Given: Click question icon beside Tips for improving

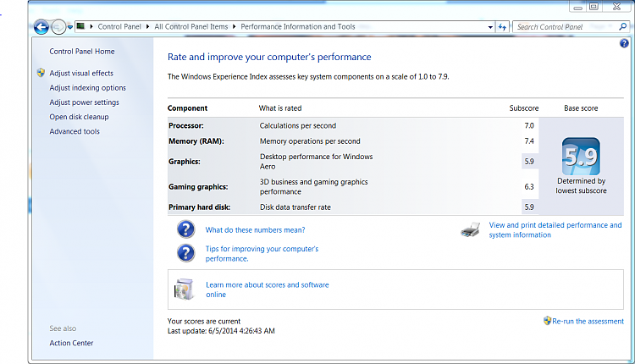Looking at the screenshot, I should 186,252.
